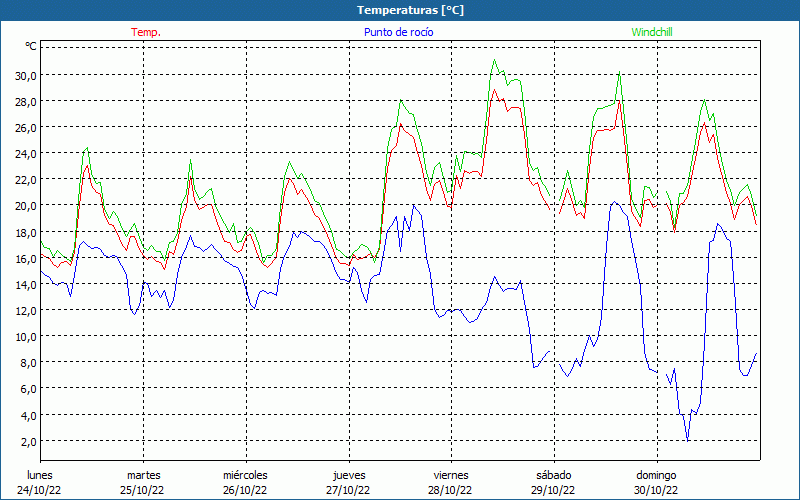The height and width of the screenshot is (500, 800).
Task: Click the 8,0 y-axis value
Action: (x=29, y=363)
